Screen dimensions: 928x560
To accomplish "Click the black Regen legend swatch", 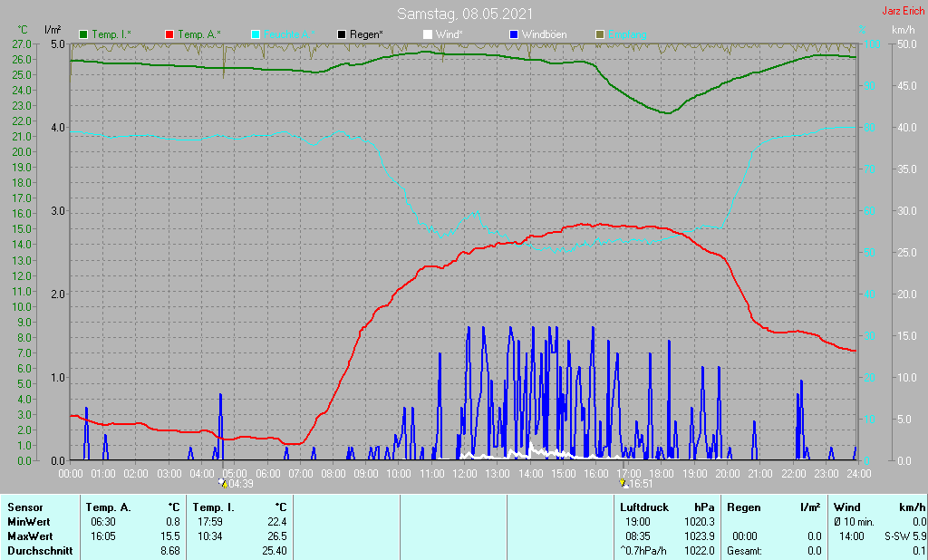I will [342, 34].
